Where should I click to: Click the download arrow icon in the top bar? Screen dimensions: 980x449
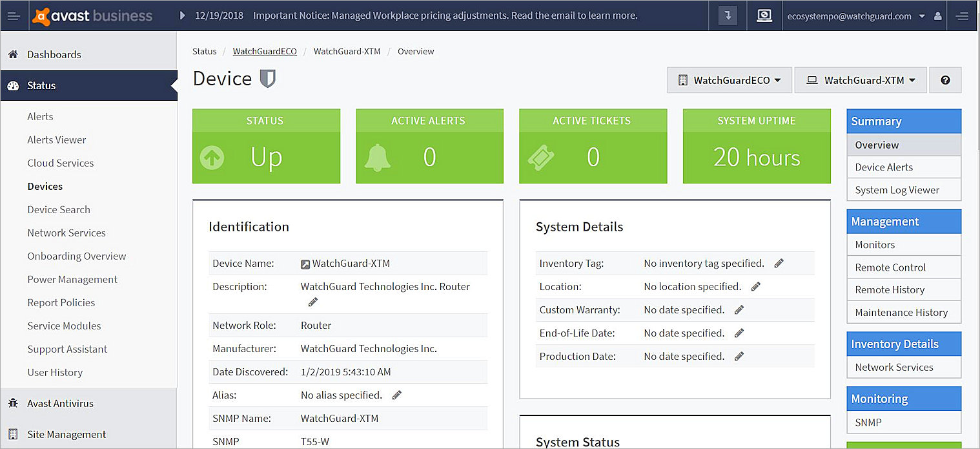coord(727,15)
